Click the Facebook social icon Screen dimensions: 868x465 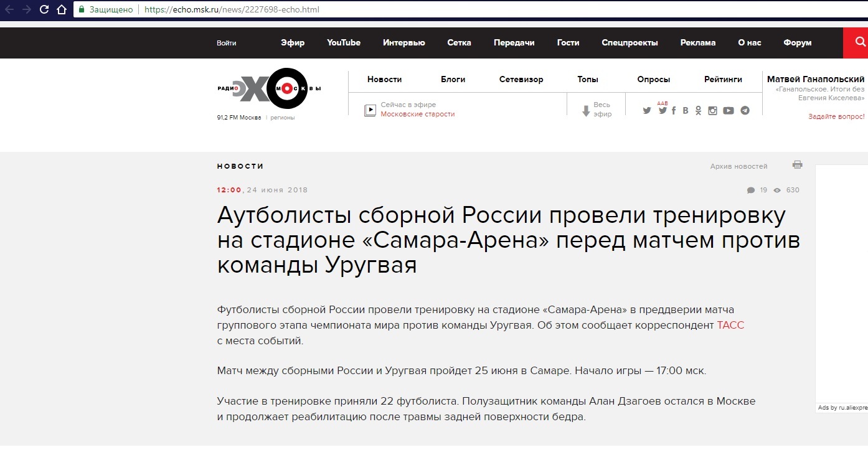tap(674, 111)
